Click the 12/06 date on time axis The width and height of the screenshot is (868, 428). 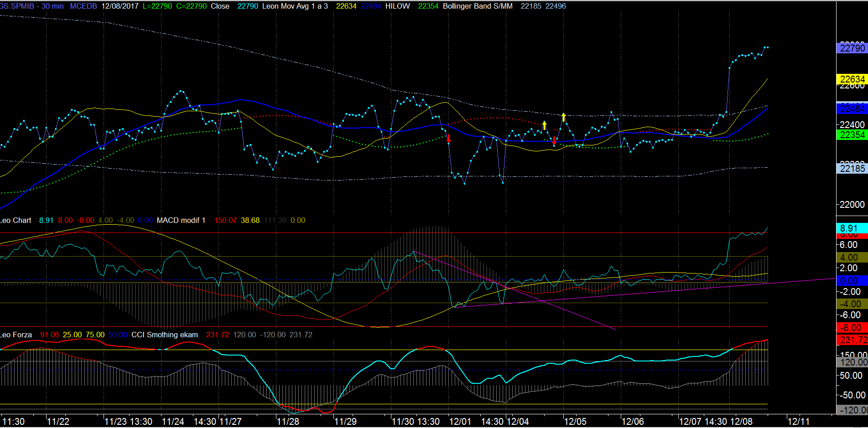point(633,422)
